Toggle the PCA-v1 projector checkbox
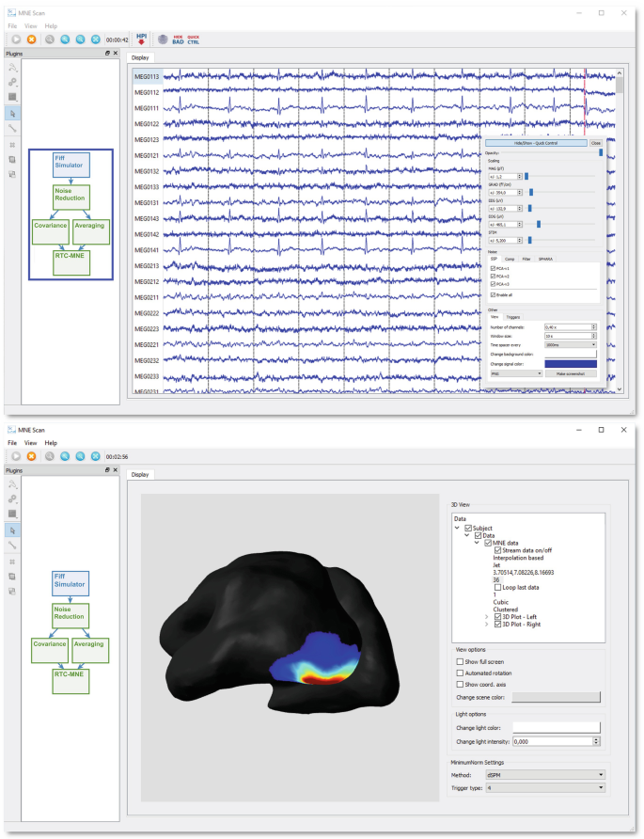The image size is (644, 839). [493, 268]
